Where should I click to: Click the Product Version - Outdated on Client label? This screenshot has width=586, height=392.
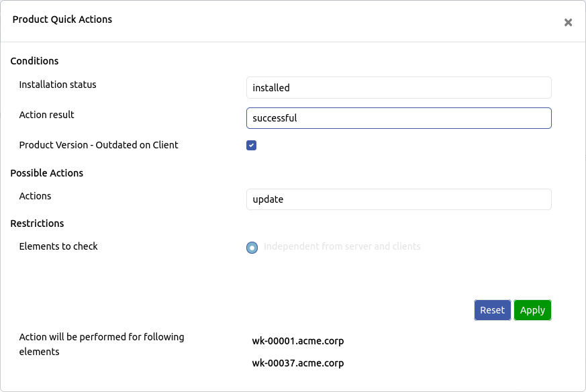point(99,145)
